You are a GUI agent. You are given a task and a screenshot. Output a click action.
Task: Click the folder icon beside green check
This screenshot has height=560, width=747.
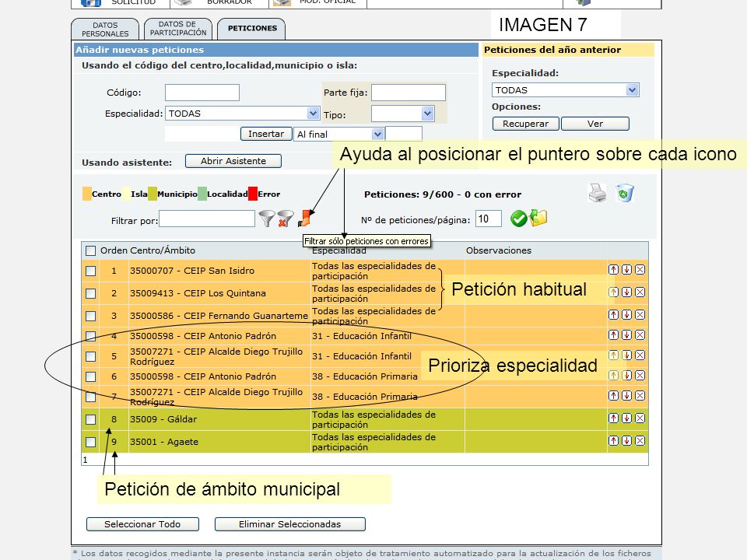538,218
